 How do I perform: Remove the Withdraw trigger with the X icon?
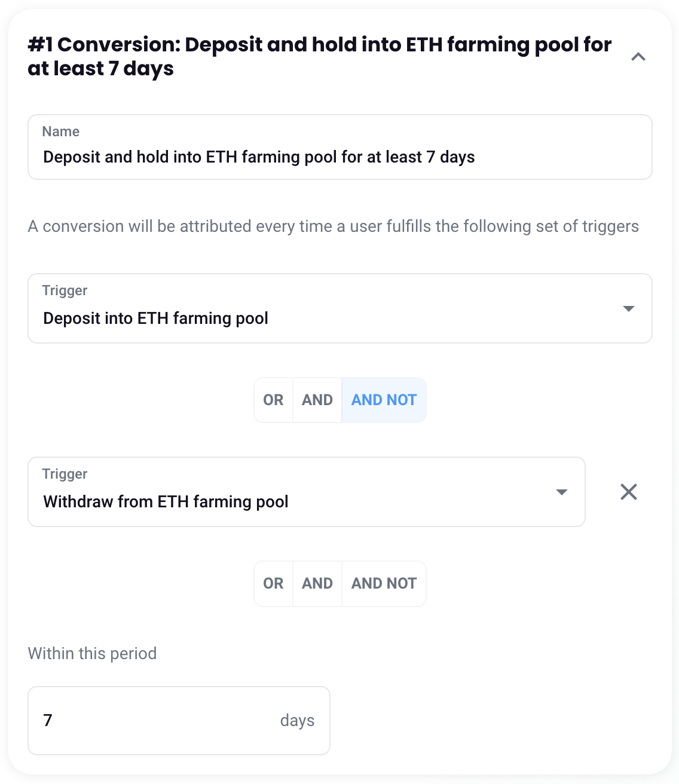[x=628, y=492]
